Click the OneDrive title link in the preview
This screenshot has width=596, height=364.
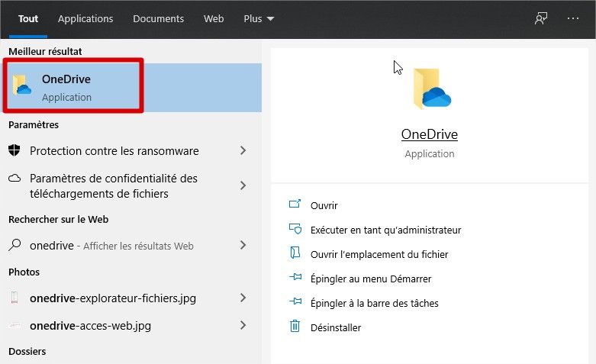click(x=430, y=134)
